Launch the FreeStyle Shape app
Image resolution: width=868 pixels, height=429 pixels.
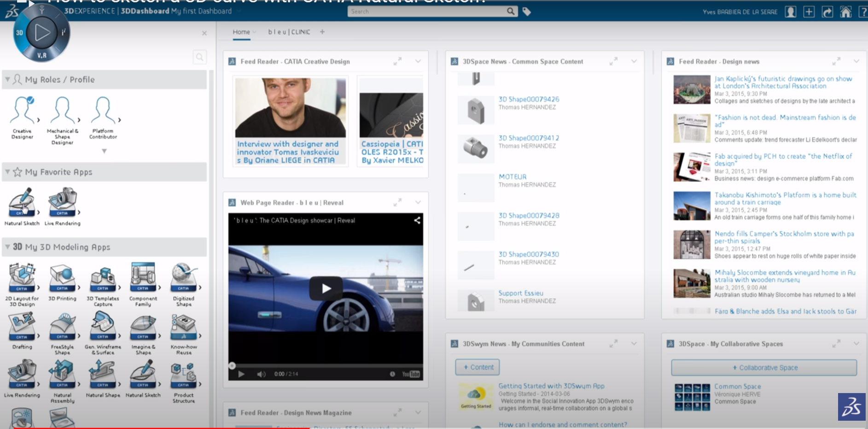coord(62,326)
